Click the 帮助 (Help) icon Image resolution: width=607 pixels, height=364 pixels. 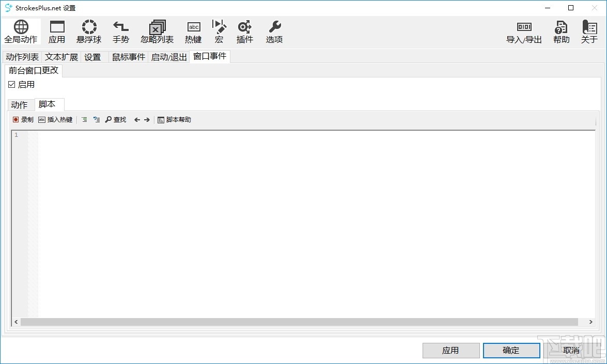[x=561, y=31]
